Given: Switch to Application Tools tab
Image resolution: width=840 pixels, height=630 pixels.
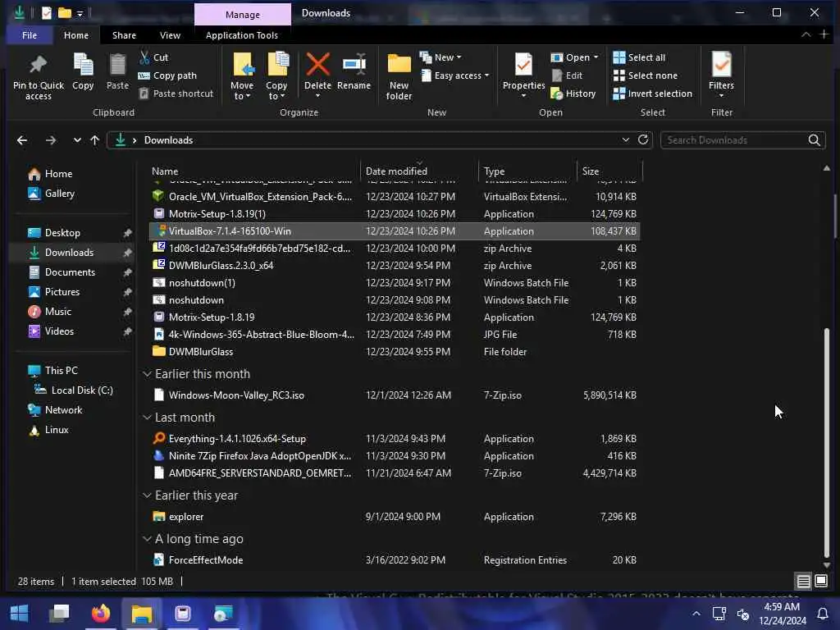Looking at the screenshot, I should [x=242, y=35].
